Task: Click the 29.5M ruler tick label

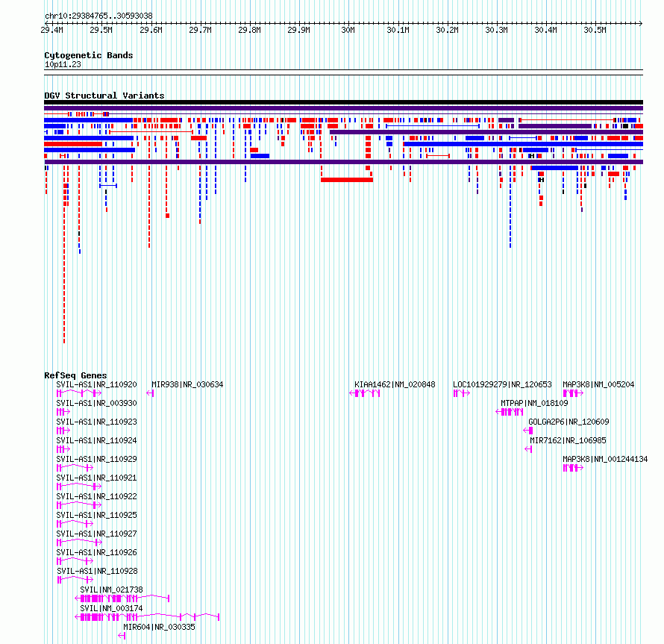Action: point(101,30)
